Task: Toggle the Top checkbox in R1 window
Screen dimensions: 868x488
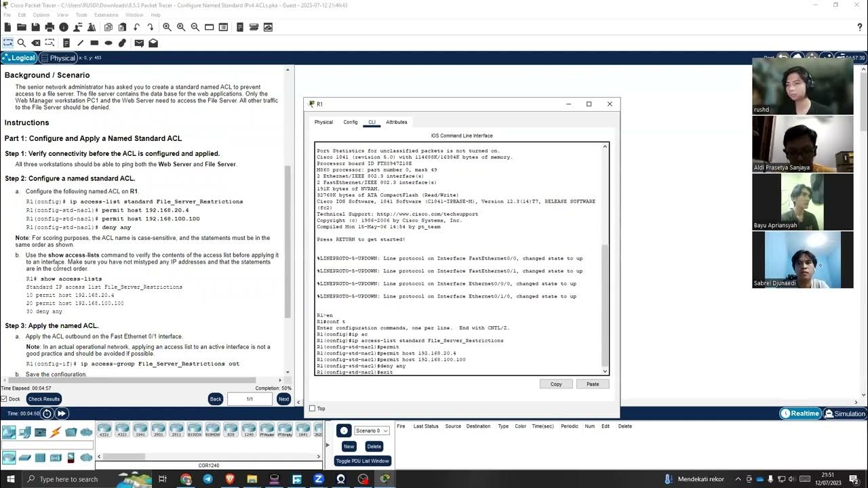Action: pyautogui.click(x=312, y=408)
